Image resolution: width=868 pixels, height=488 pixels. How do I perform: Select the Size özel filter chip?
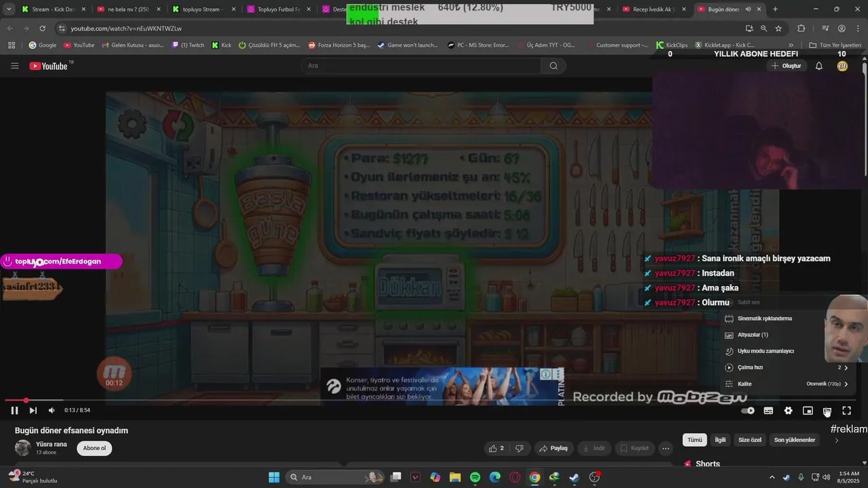(750, 440)
